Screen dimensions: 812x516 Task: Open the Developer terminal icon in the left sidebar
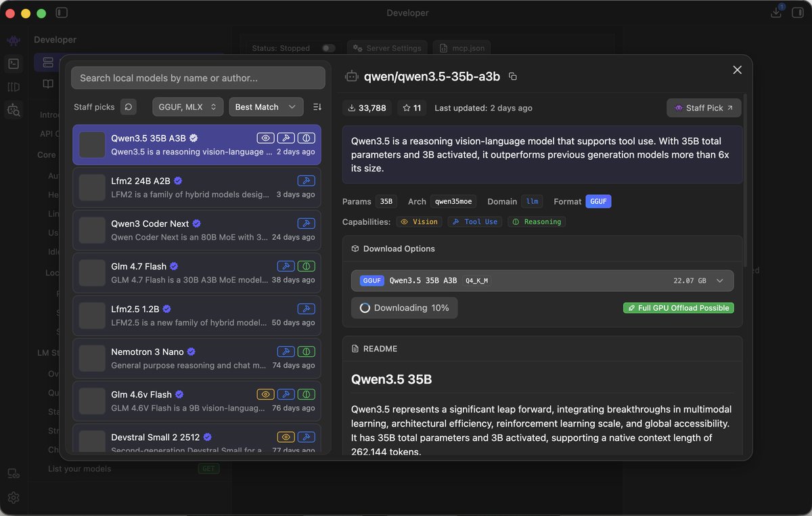click(x=14, y=64)
